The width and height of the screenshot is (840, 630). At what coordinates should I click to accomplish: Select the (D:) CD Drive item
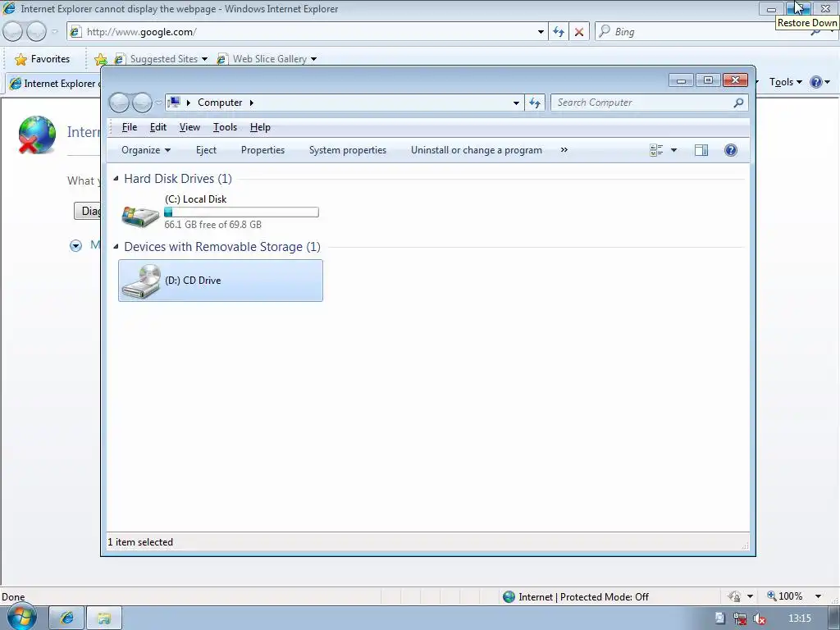[x=221, y=281]
